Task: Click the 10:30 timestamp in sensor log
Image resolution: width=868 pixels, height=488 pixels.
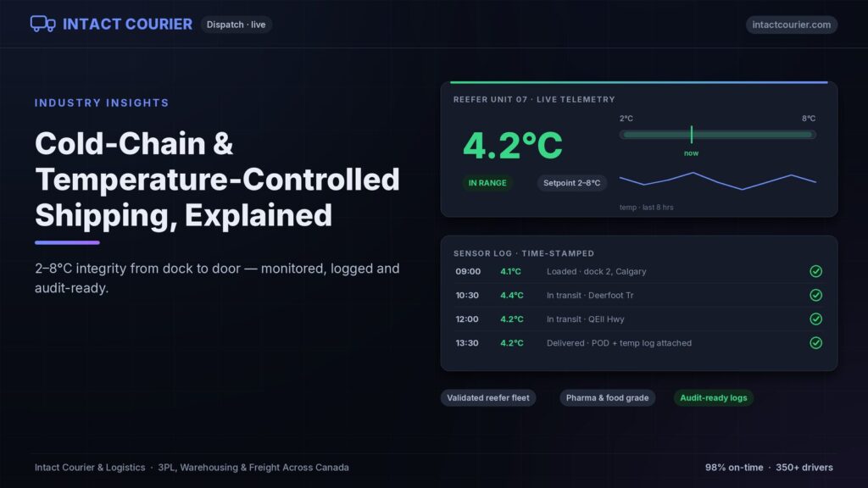Action: pyautogui.click(x=467, y=295)
